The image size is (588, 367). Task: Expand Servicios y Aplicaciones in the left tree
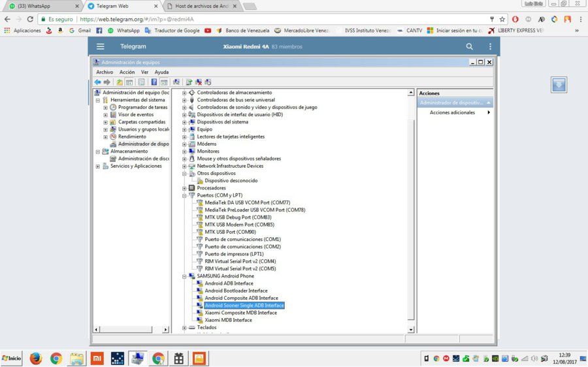97,167
